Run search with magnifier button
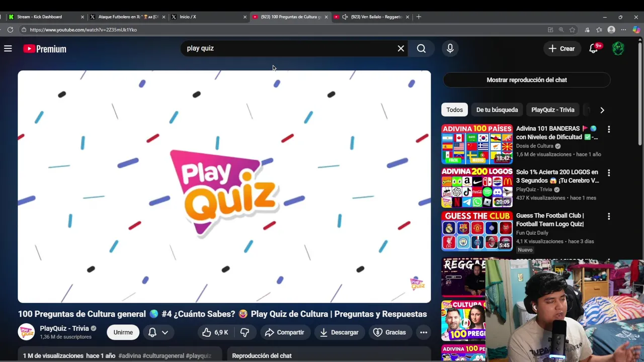Viewport: 644px width, 362px height. [x=421, y=48]
